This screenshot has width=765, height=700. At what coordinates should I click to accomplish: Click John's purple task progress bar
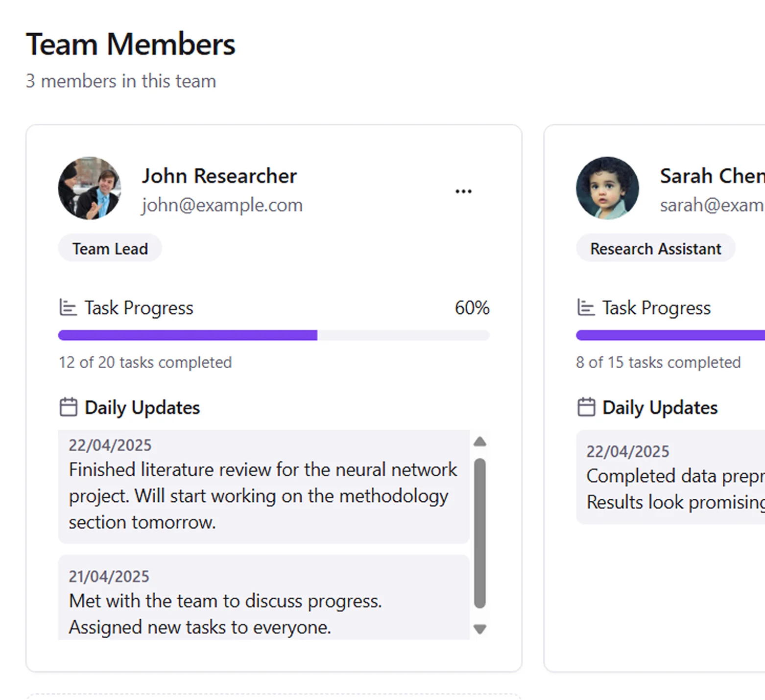coord(274,335)
